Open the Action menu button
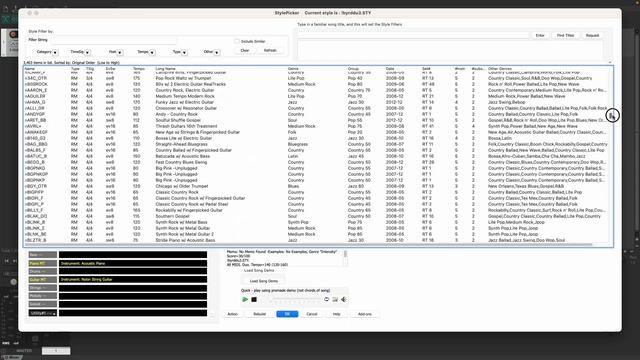This screenshot has height=360, width=640. click(x=233, y=314)
